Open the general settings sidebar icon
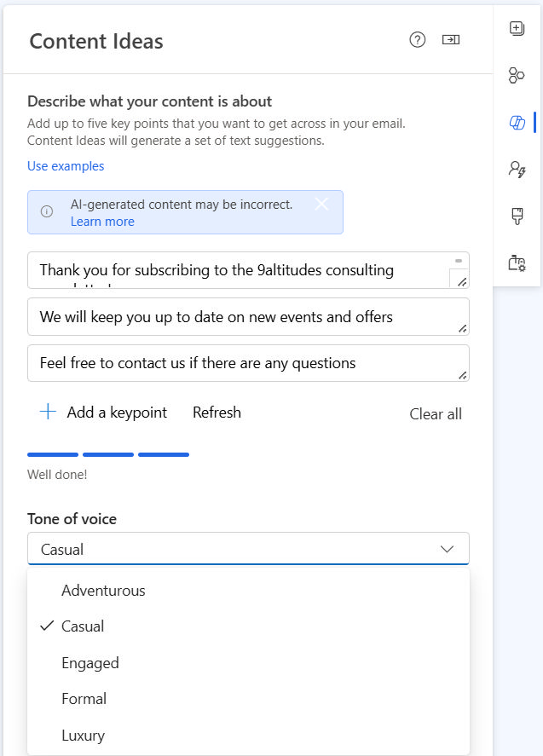Image resolution: width=543 pixels, height=756 pixels. tap(517, 263)
